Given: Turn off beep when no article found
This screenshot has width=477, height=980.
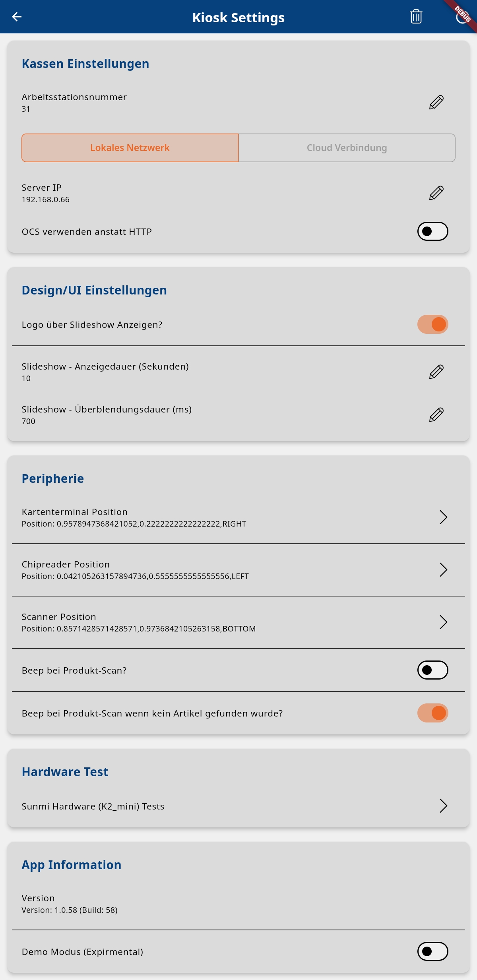Looking at the screenshot, I should pyautogui.click(x=432, y=713).
